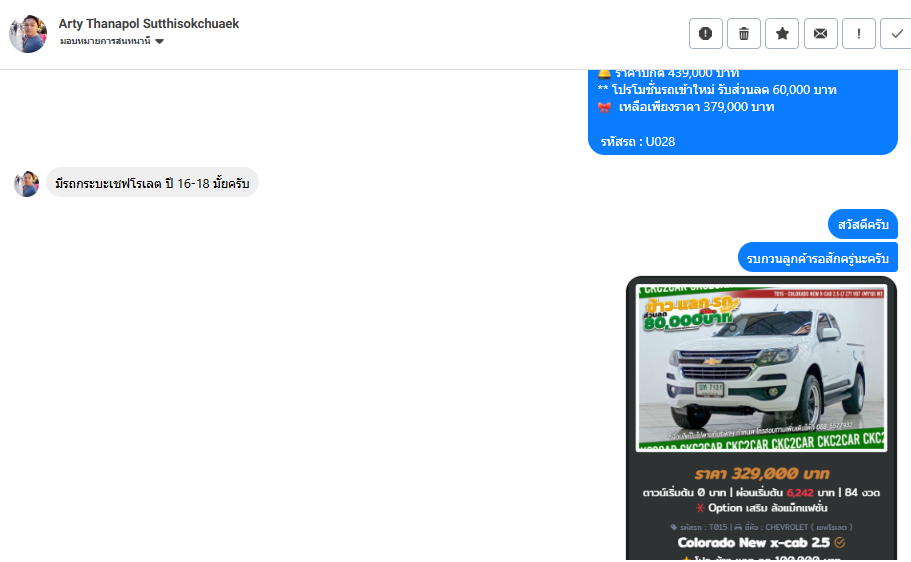Select the สวัสดีครับ reply bubble
The width and height of the screenshot is (911, 562).
[x=863, y=224]
